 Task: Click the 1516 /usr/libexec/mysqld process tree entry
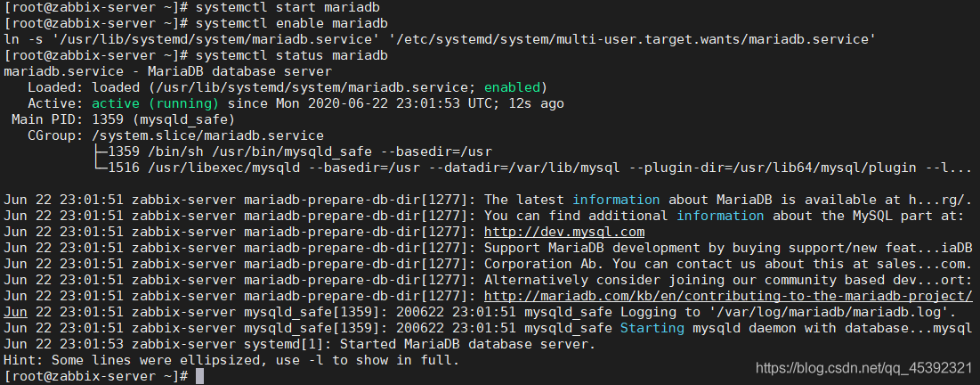532,168
